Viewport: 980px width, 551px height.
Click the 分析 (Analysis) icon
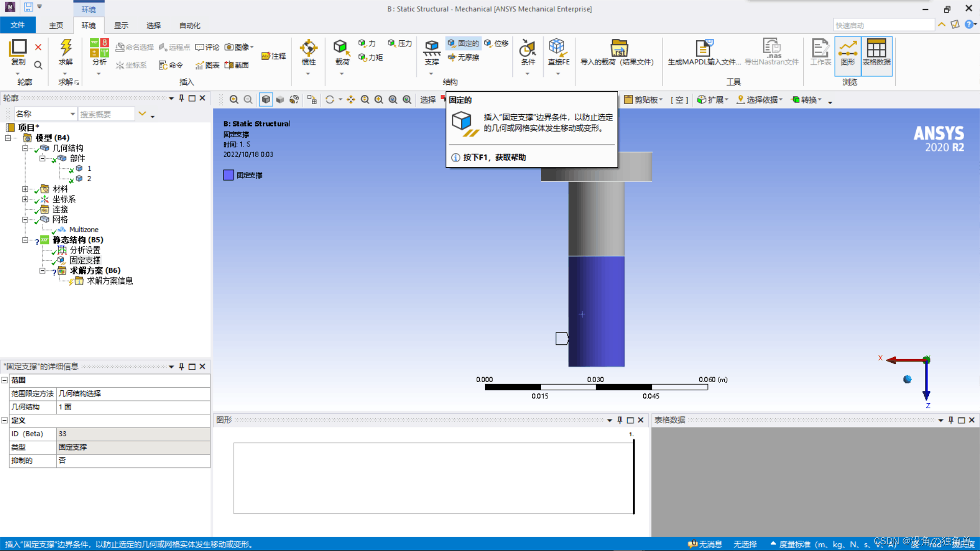[x=99, y=48]
